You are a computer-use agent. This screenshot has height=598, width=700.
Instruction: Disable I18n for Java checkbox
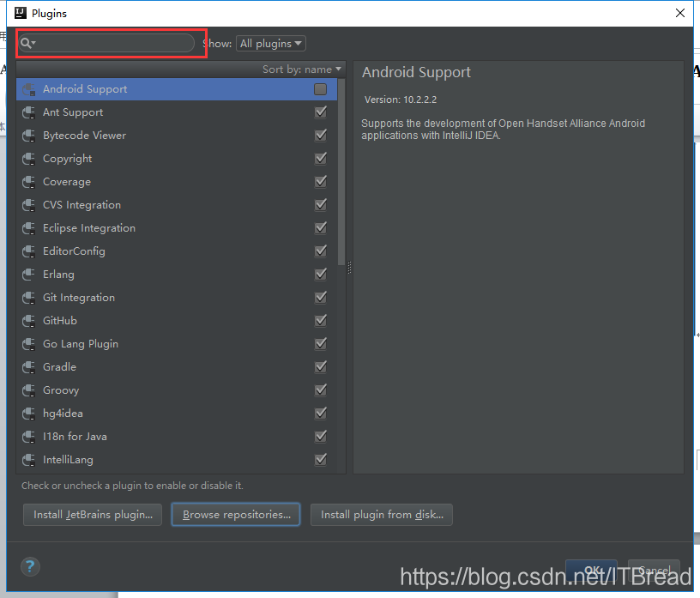(321, 437)
